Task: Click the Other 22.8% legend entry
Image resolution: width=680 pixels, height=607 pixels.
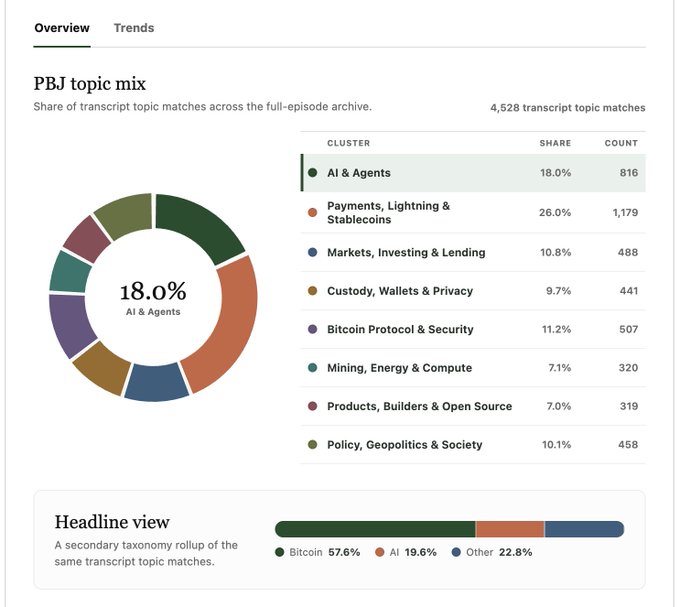Action: (492, 552)
